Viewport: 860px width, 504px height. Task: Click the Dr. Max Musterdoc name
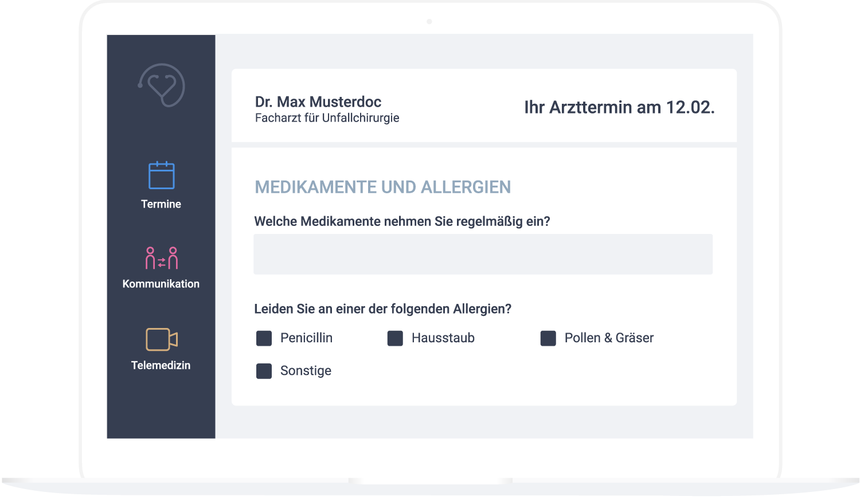click(318, 102)
